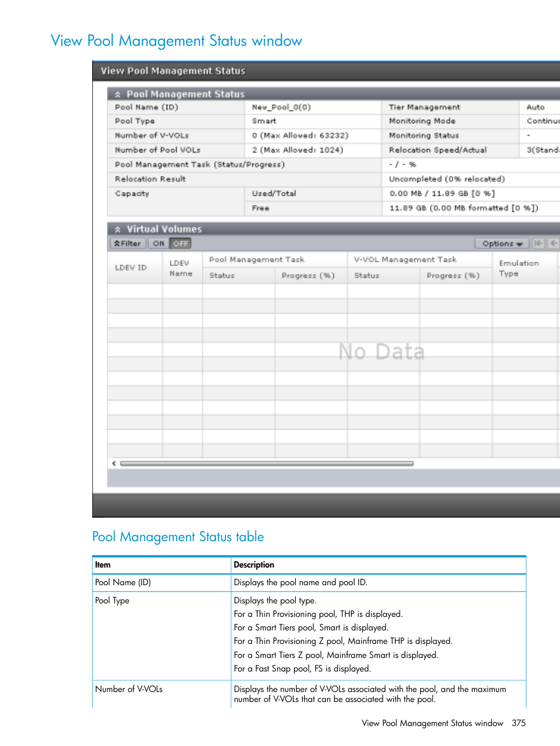Click the V-VOL Management Task column group header

tap(420, 259)
